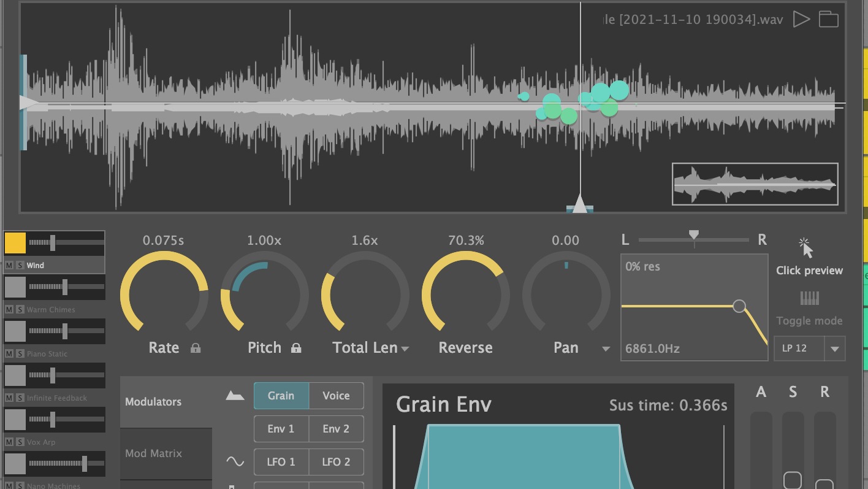
Task: Click the waveform overview minimap
Action: coord(755,184)
